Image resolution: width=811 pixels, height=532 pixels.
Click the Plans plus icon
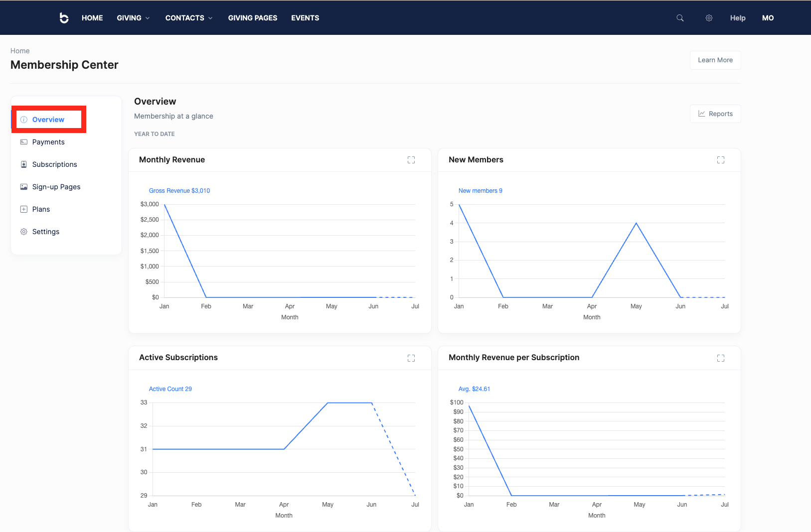click(x=23, y=209)
